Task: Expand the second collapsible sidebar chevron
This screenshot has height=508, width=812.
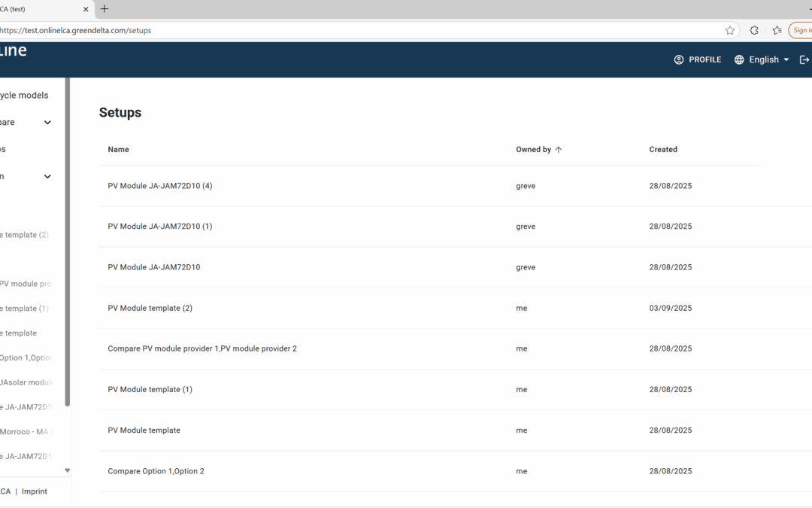Action: (x=47, y=177)
